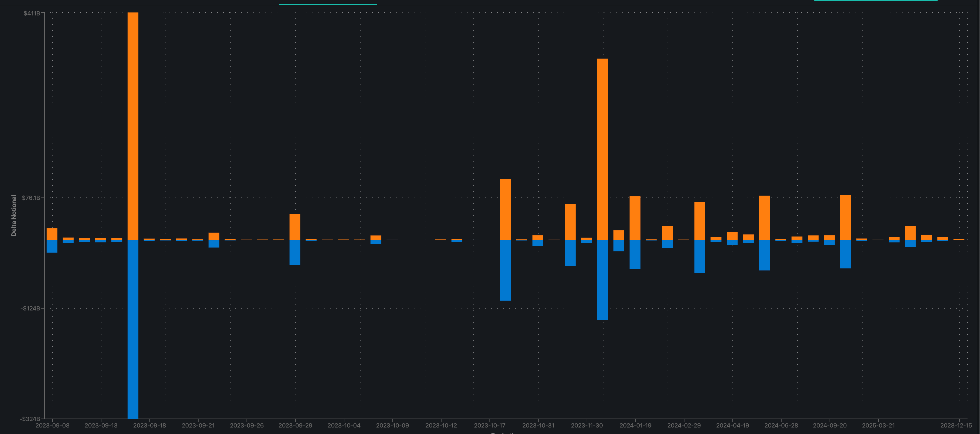Image resolution: width=980 pixels, height=434 pixels.
Task: Click the 2023-10-17 x-axis date label
Action: point(489,425)
